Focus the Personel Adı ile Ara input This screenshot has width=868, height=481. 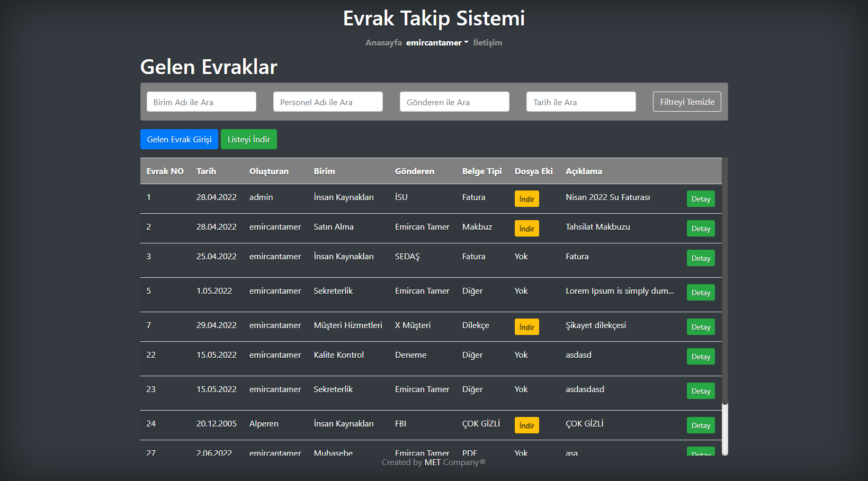pos(327,101)
